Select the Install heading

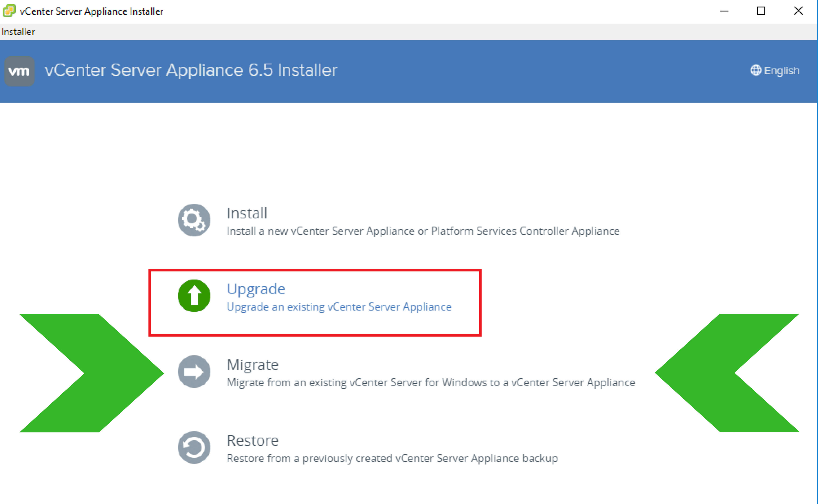(247, 213)
